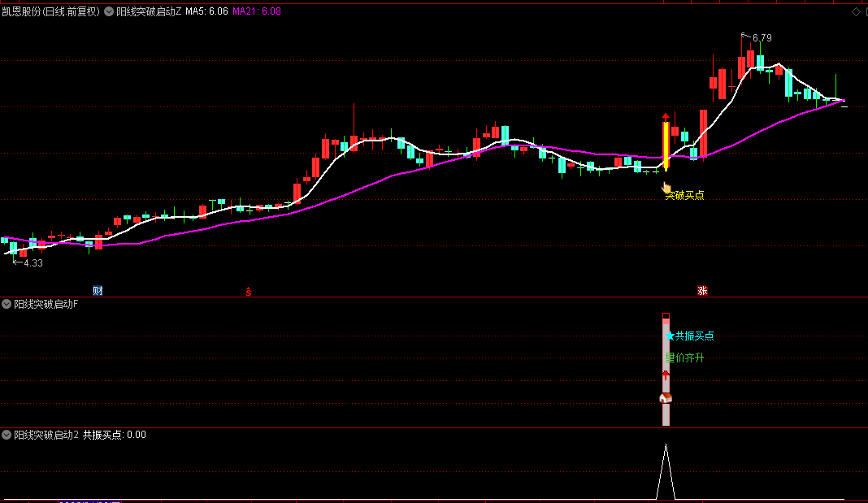Click the 4.33 low price label

pos(33,263)
